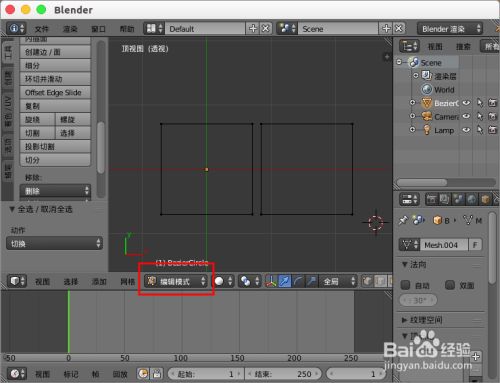500x383 pixels.
Task: Select vertex select mode icon
Action: (367, 281)
